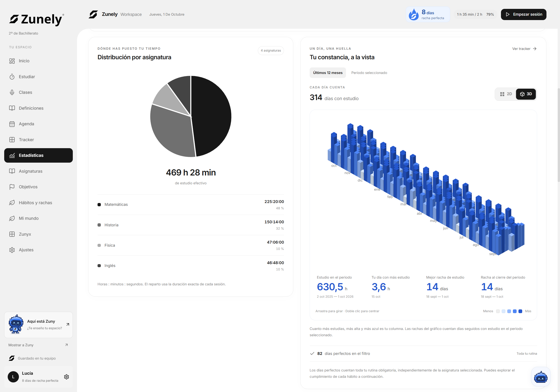Screen dimensions: 560x392
Task: Start a session with Empezar sesión
Action: click(523, 14)
